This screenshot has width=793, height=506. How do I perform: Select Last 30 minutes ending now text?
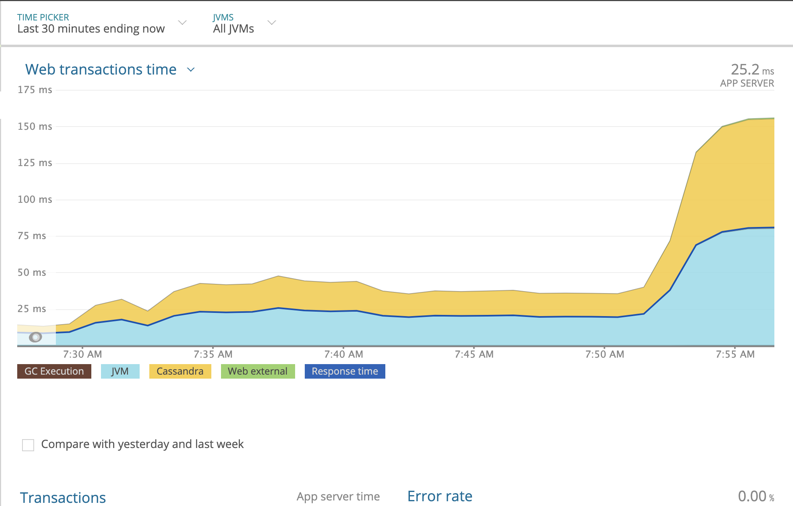coord(91,29)
